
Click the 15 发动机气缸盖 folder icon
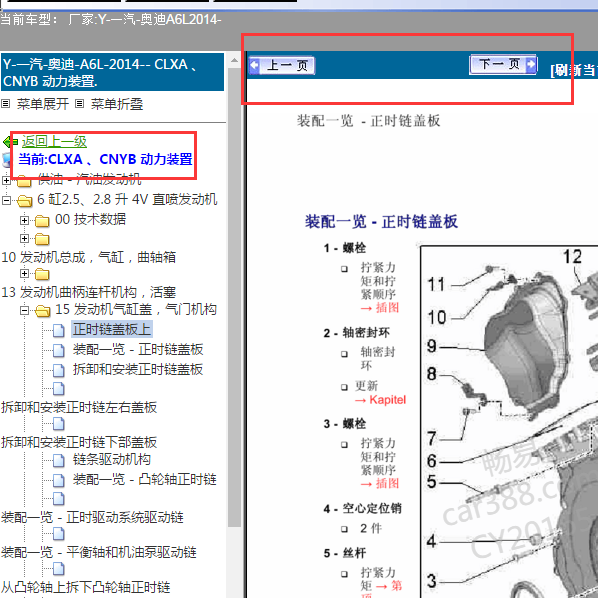click(42, 310)
